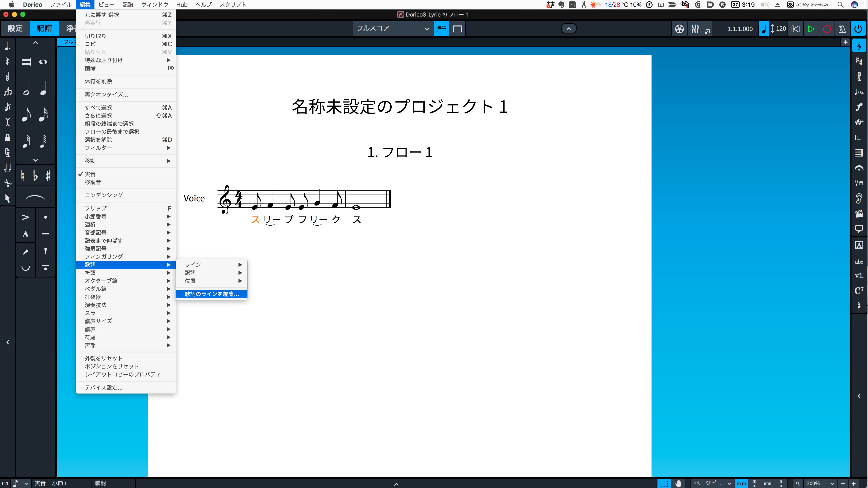The width and height of the screenshot is (868, 488).
Task: Open the zoom level 200% dropdown
Action: [x=820, y=483]
